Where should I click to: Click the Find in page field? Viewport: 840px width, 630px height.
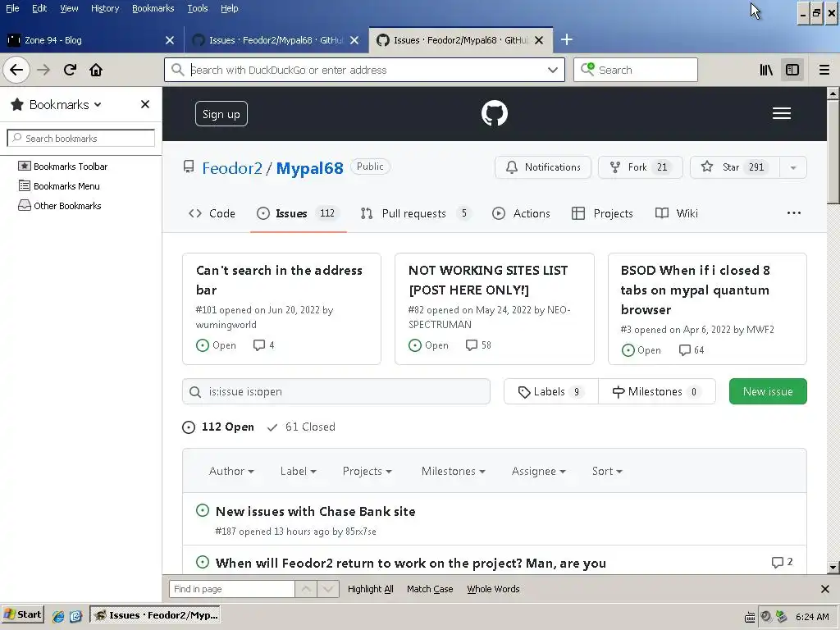(231, 589)
